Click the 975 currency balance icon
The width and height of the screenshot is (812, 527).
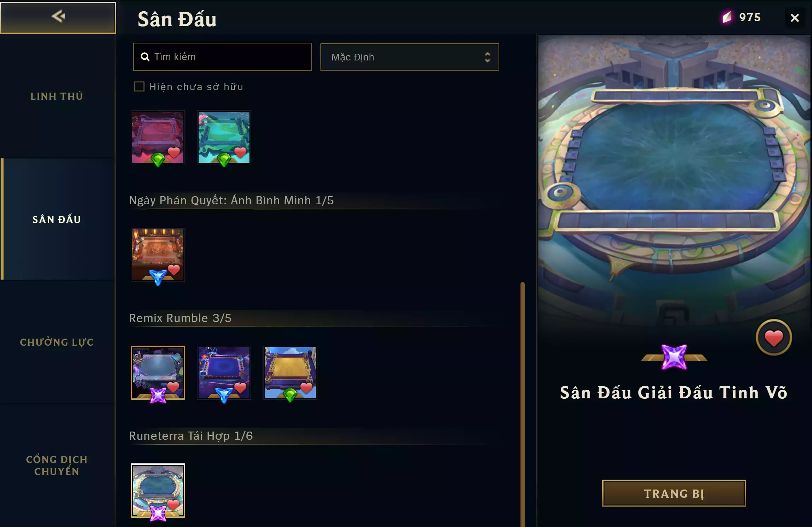tap(726, 17)
